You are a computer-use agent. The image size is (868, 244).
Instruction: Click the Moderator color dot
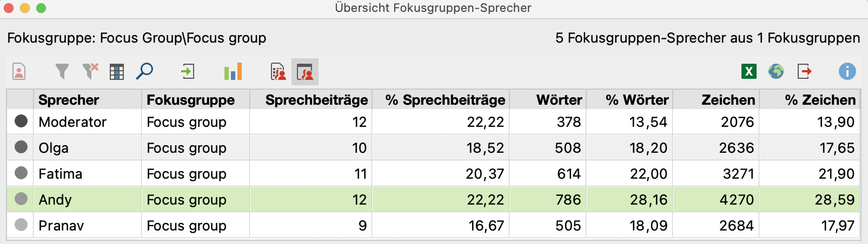[21, 121]
